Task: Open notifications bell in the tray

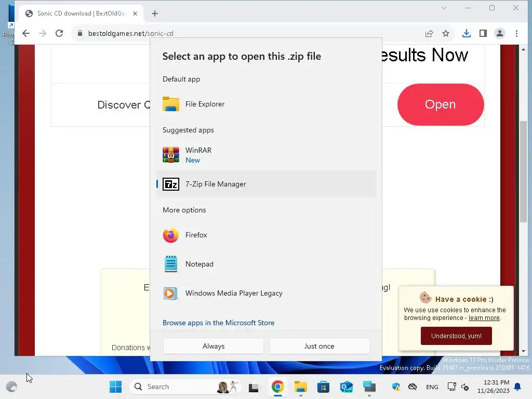Action: [518, 387]
